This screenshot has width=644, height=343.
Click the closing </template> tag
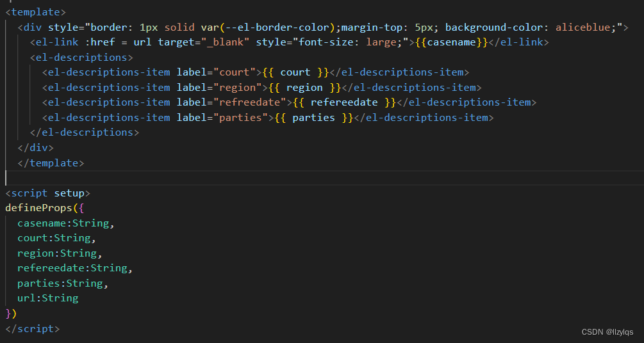51,163
